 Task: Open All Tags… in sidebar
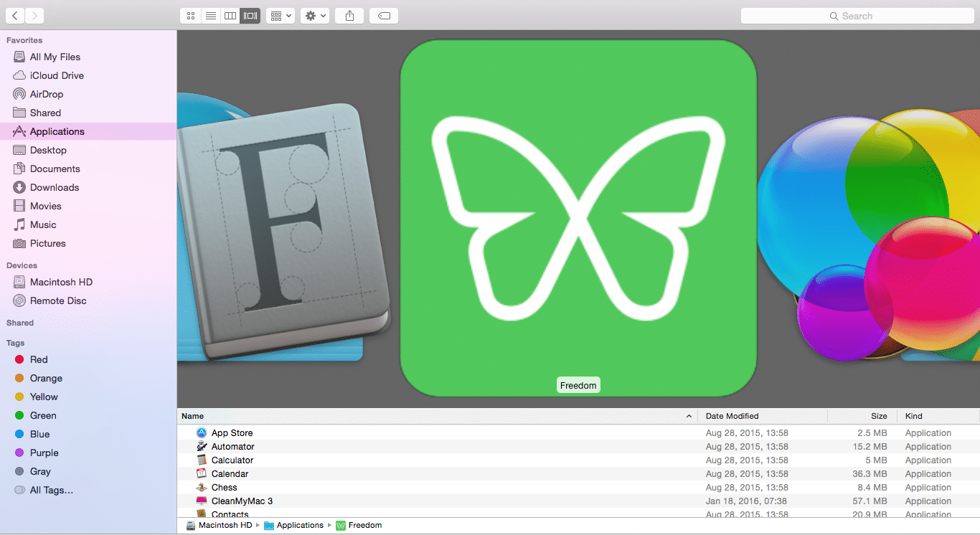[x=88, y=490]
